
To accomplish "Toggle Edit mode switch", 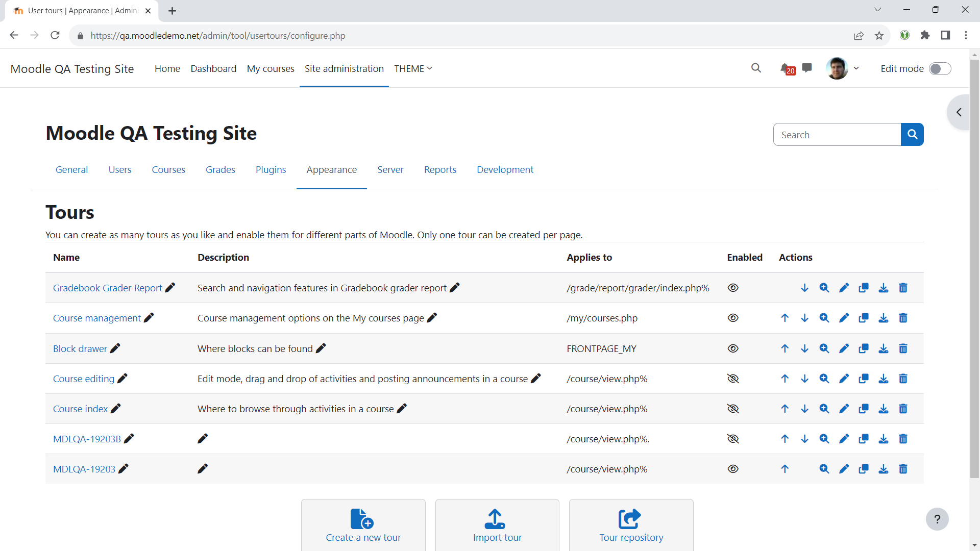I will [x=940, y=69].
